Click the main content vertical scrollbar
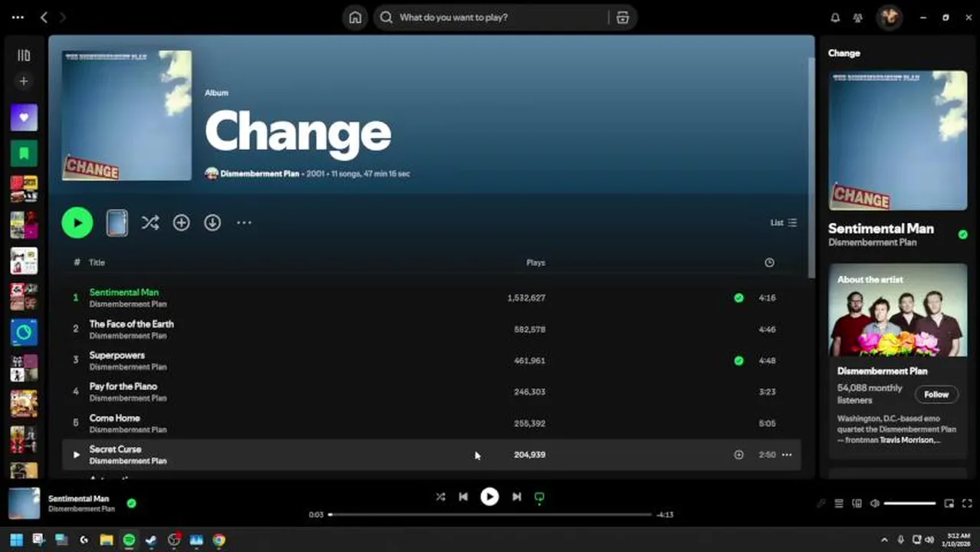 coord(811,167)
